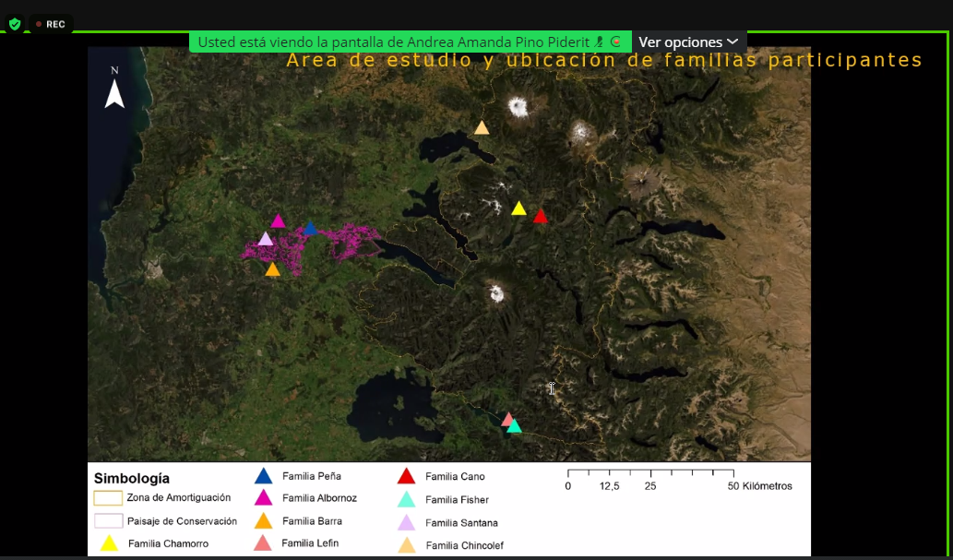
Task: Click the north arrow compass on map
Action: (x=114, y=90)
